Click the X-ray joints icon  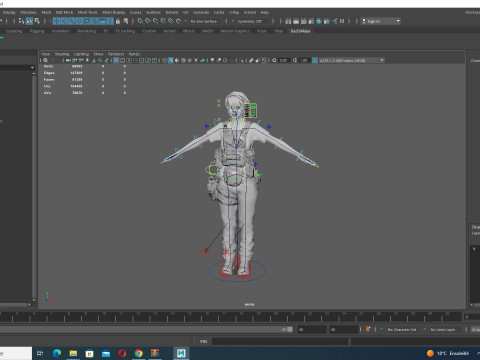(264, 60)
